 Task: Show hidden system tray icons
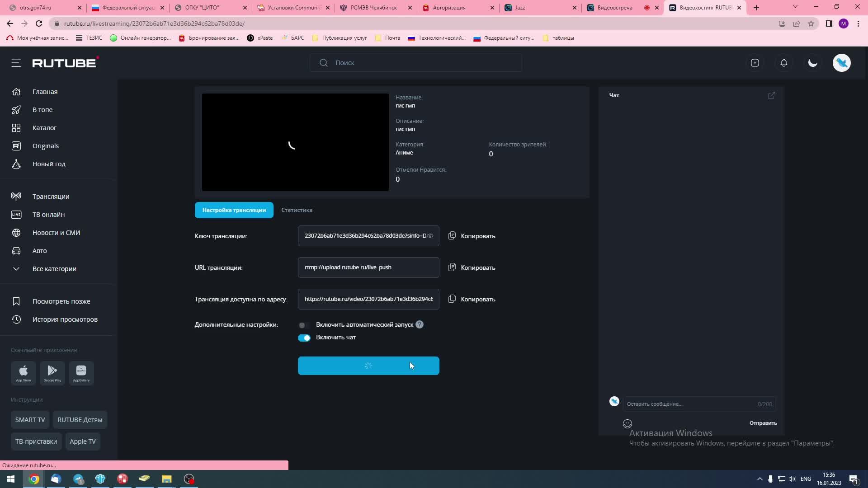(x=759, y=479)
